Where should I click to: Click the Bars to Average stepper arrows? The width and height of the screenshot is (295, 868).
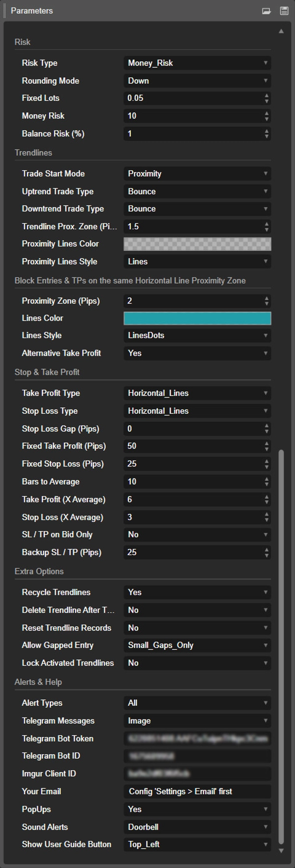click(x=266, y=482)
